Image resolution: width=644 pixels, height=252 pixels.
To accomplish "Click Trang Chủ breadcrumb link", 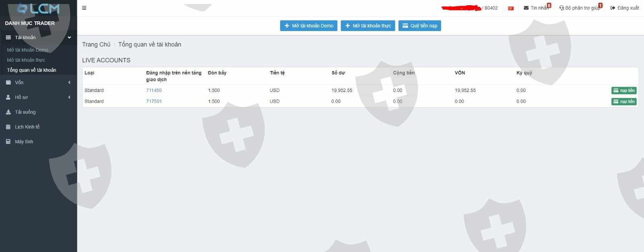I will tap(96, 44).
